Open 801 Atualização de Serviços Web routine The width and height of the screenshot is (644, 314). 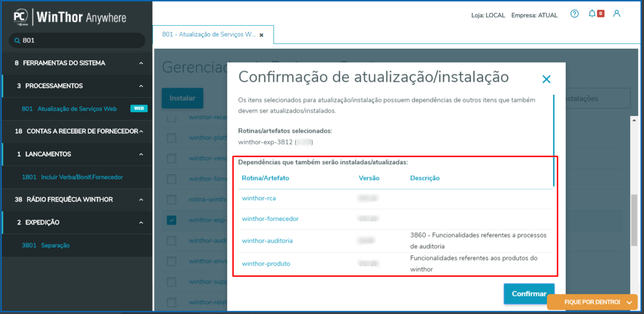coord(69,109)
